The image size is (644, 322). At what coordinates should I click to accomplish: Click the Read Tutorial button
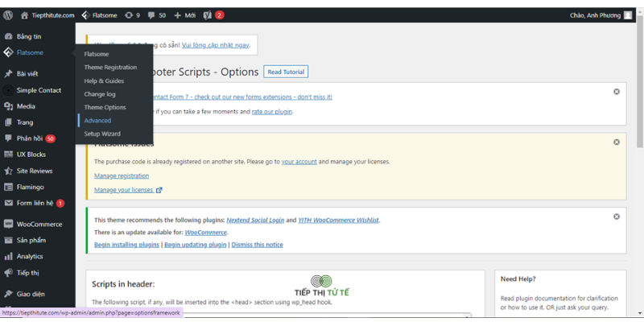[286, 72]
